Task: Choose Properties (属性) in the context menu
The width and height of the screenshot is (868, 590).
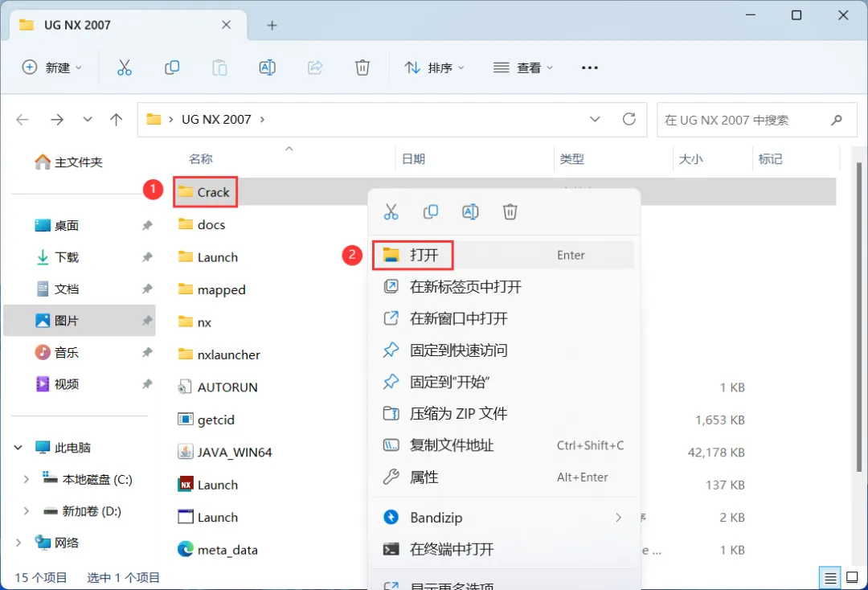Action: (503, 477)
